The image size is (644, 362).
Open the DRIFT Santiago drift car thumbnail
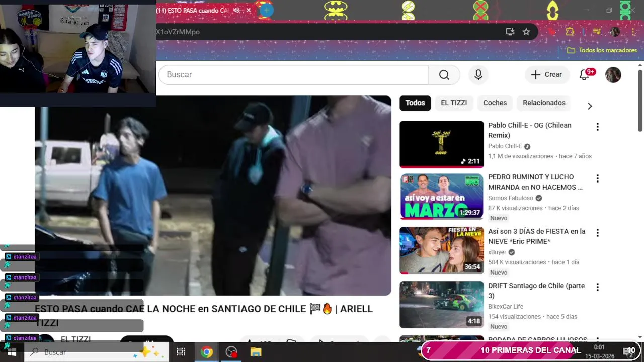441,305
